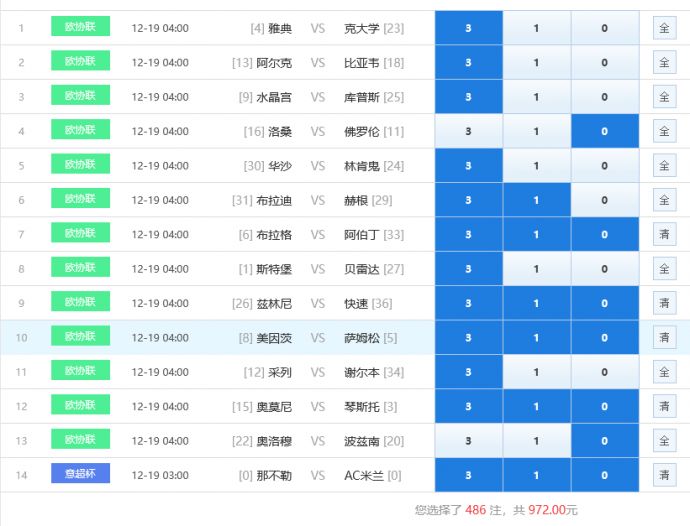The image size is (690, 526).
Task: Toggle the 3 option for 美因茨 vs 萨姆松
Action: click(468, 338)
